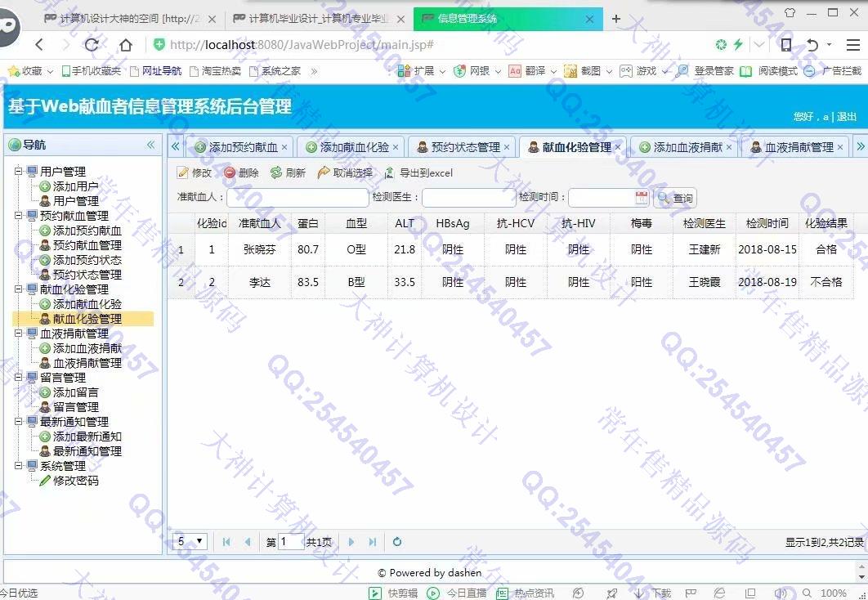Click the 修改 edit toolbar button
This screenshot has height=600, width=868.
point(195,172)
